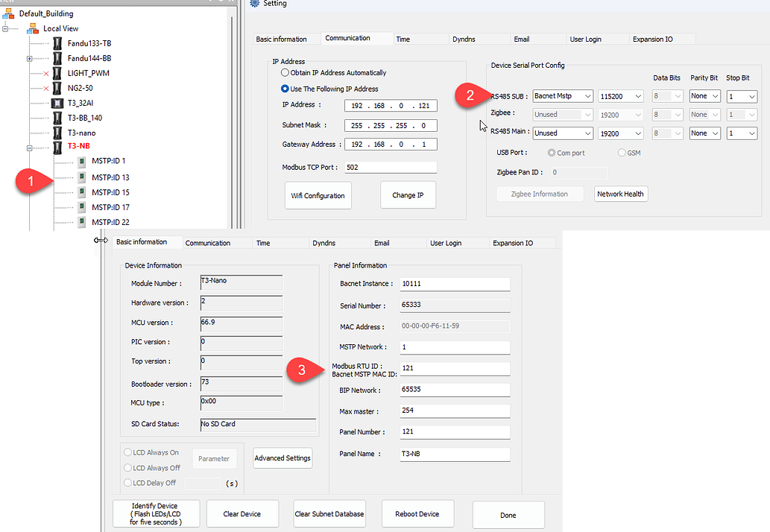Select the Local View network icon

[x=32, y=28]
